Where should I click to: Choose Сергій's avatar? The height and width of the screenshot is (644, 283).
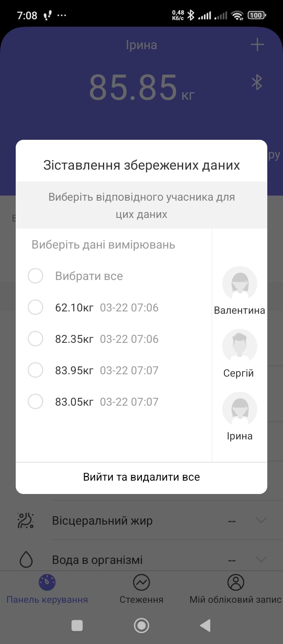click(x=239, y=346)
